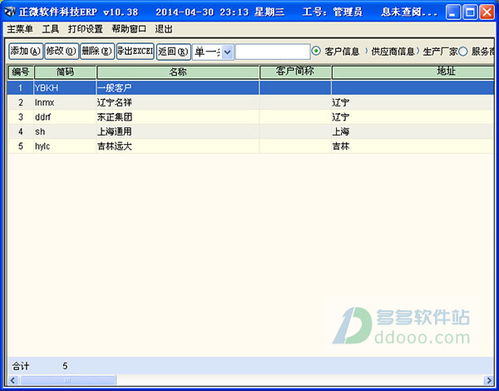Click row number 4 cell
Screen dimensions: 499x391
[x=21, y=132]
